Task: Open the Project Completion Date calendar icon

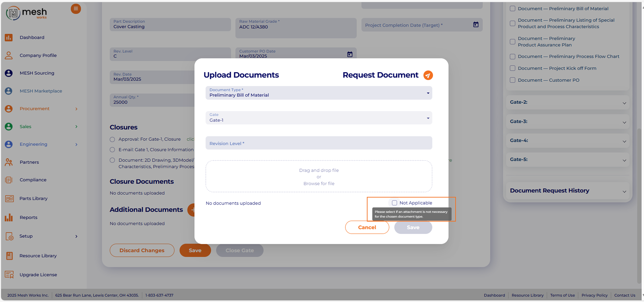Action: coord(476,25)
